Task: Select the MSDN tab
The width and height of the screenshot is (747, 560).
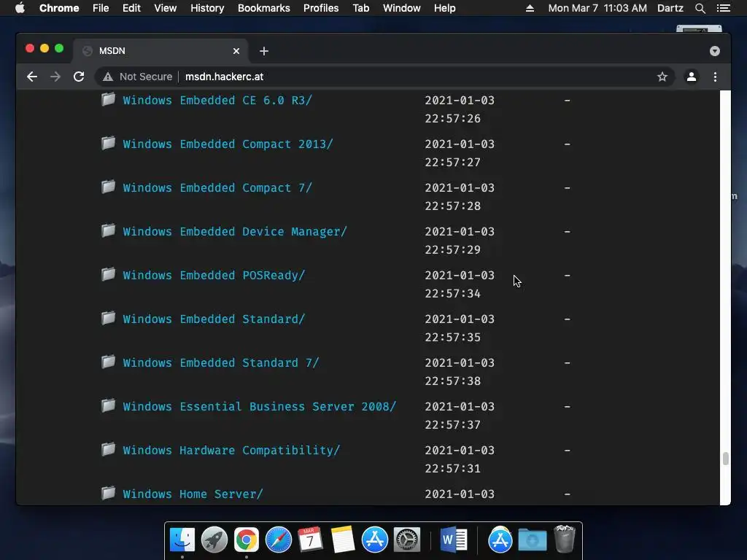Action: click(160, 51)
